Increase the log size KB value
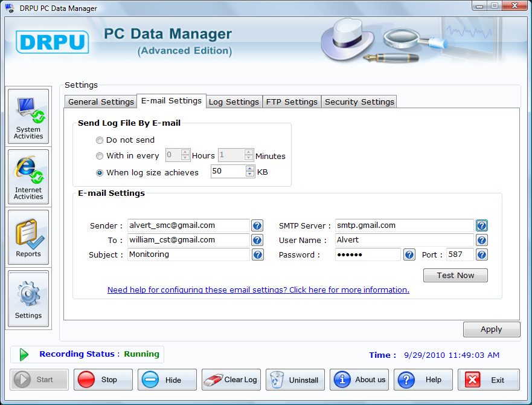This screenshot has height=405, width=532. point(250,169)
